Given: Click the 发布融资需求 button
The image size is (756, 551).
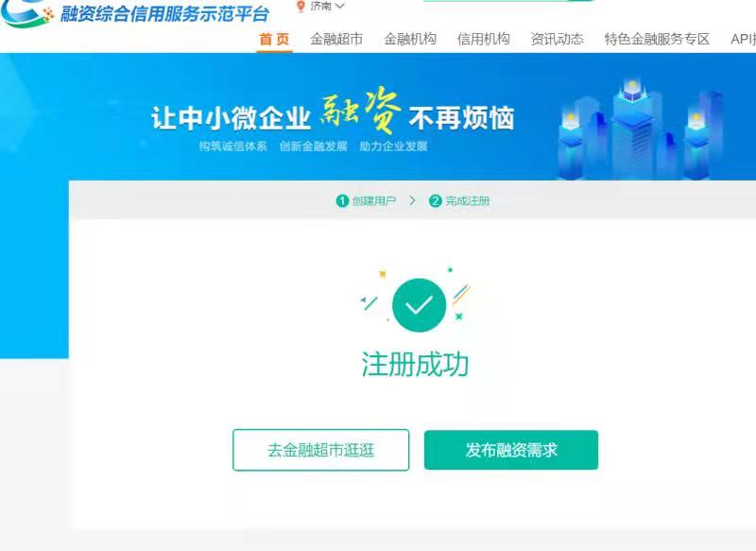Looking at the screenshot, I should (511, 450).
